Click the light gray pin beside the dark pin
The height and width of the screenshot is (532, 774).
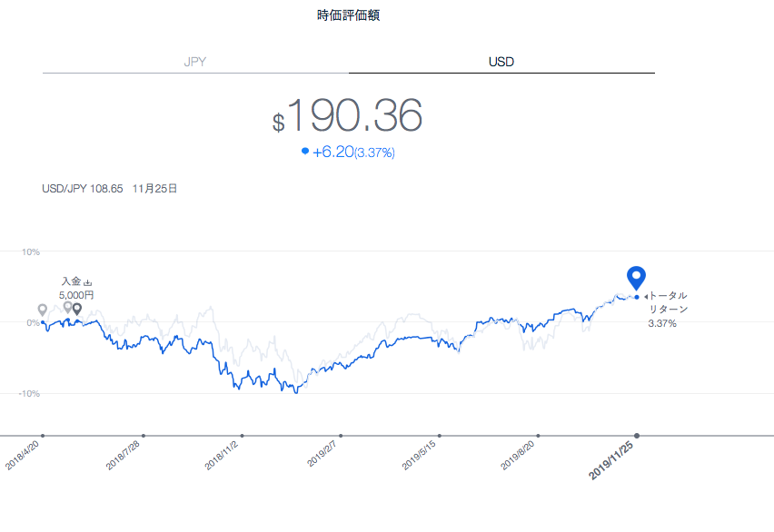(x=68, y=308)
